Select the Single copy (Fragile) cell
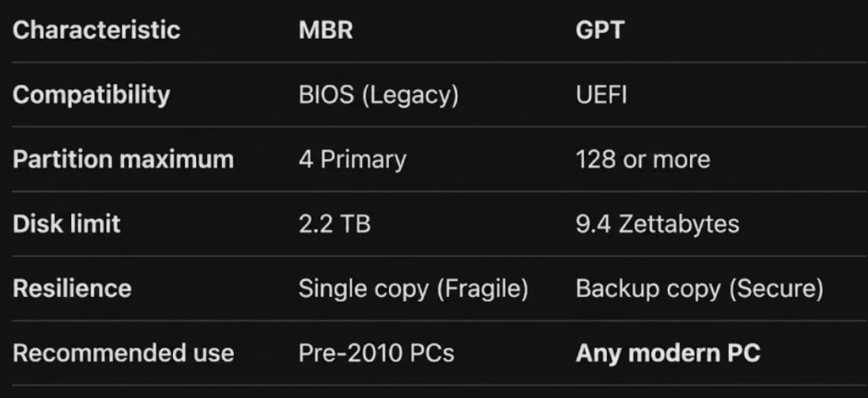The height and width of the screenshot is (398, 868). (x=413, y=289)
